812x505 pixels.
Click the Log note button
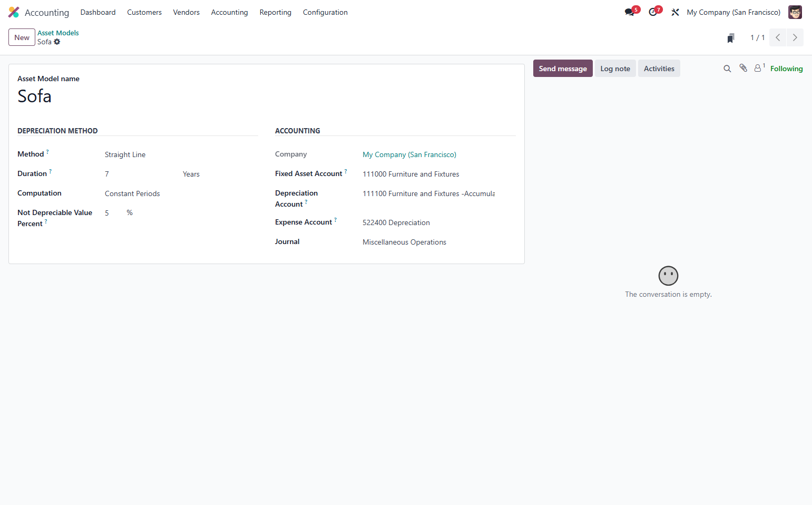pos(615,69)
